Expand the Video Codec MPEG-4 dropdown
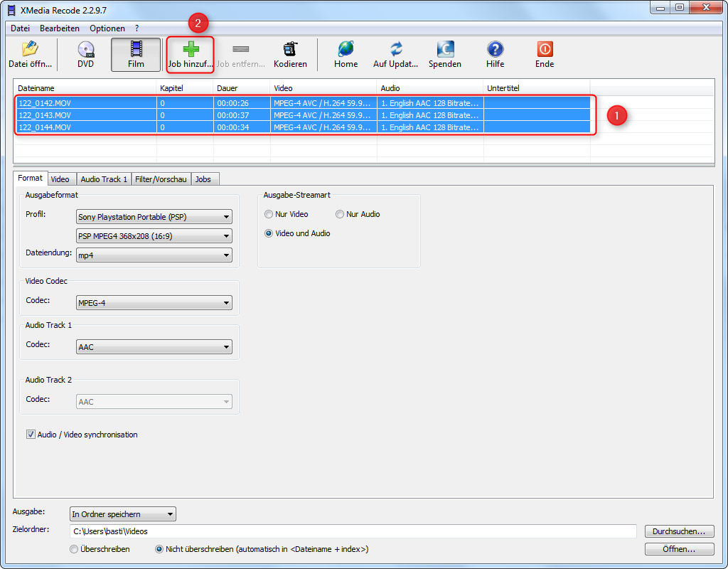728x569 pixels. coord(154,303)
